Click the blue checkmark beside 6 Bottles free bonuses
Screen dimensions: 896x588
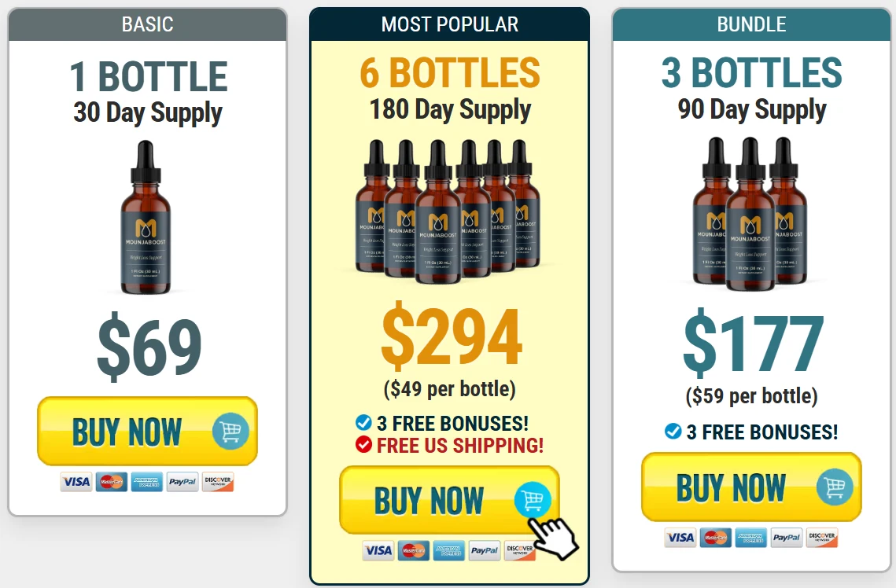pyautogui.click(x=363, y=422)
